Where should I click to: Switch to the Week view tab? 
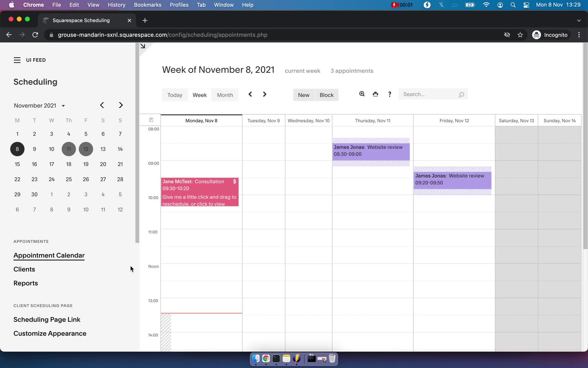pos(200,95)
